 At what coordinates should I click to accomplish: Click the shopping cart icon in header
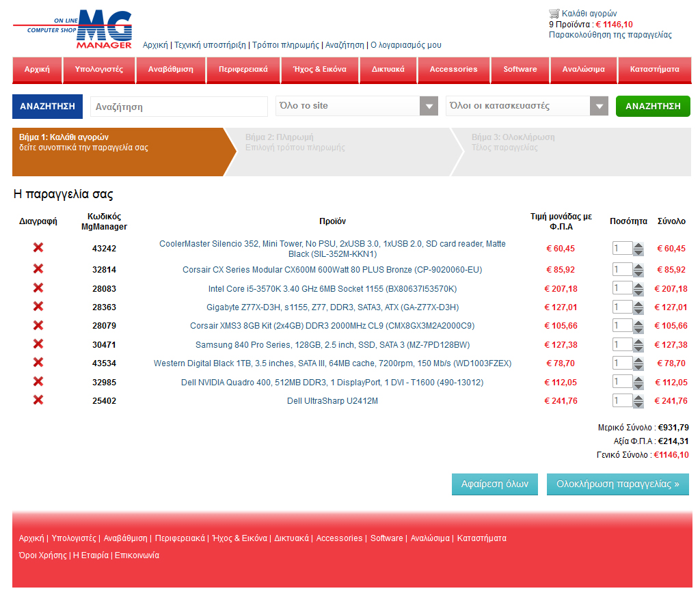pyautogui.click(x=554, y=14)
